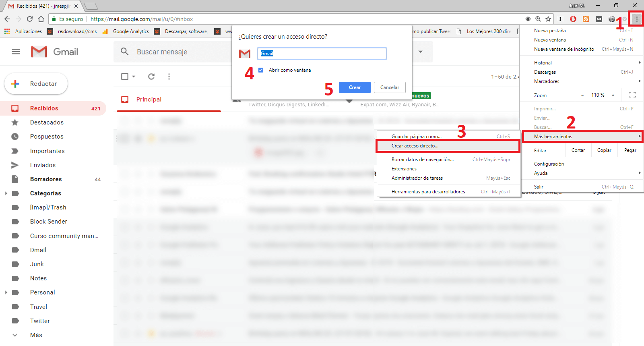Open Historial submenu
Viewport: 644px width, 346px height.
[x=582, y=63]
